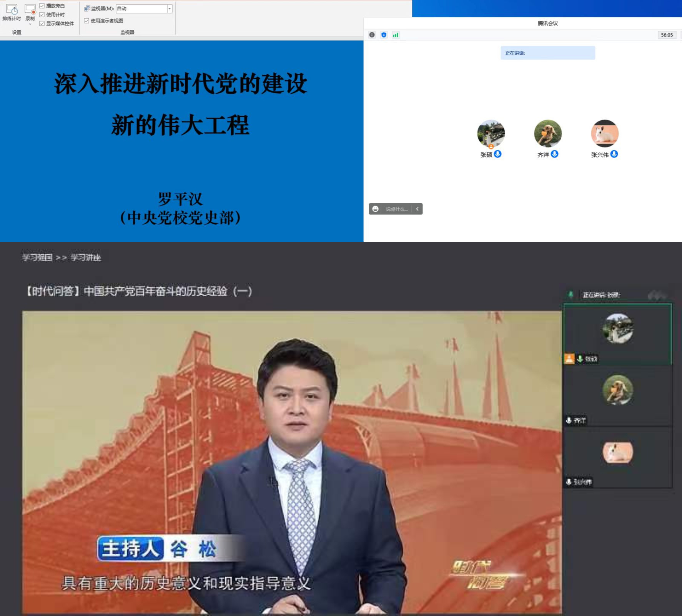Toggle the 播放旁白 checkbox
The width and height of the screenshot is (682, 616).
pyautogui.click(x=42, y=6)
